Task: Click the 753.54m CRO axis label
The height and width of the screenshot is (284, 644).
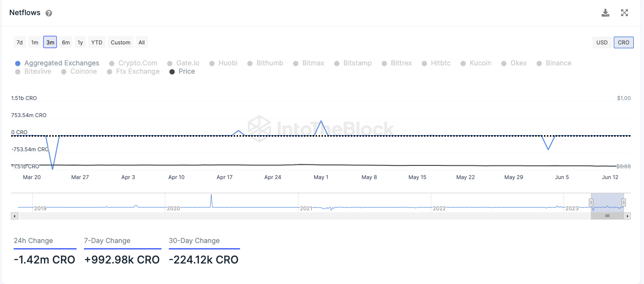Action: pos(29,115)
